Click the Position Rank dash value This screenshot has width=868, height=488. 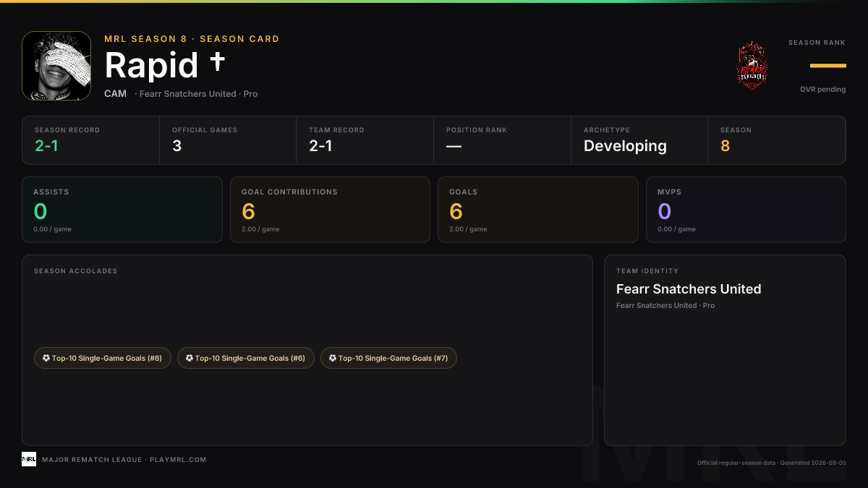click(454, 146)
